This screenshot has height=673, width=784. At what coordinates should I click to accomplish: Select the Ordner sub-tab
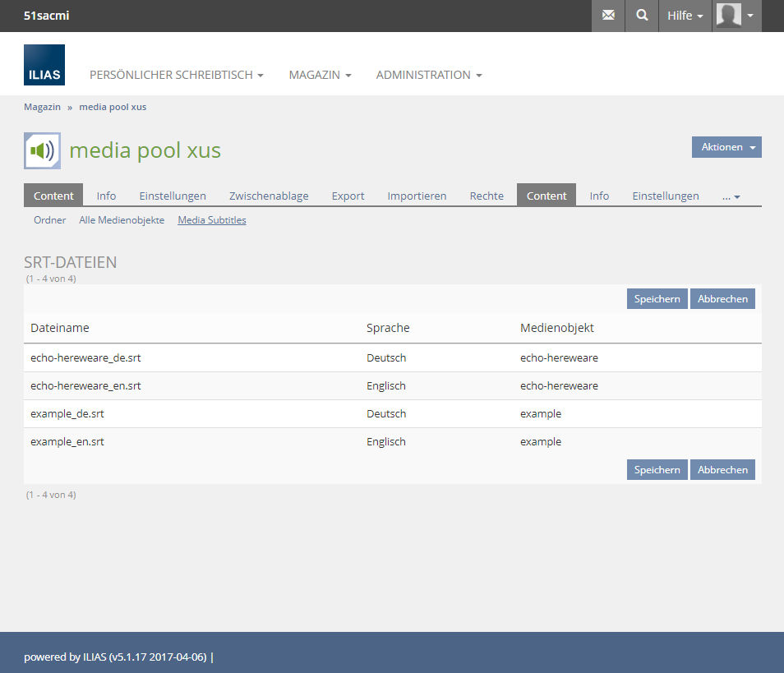click(x=49, y=220)
